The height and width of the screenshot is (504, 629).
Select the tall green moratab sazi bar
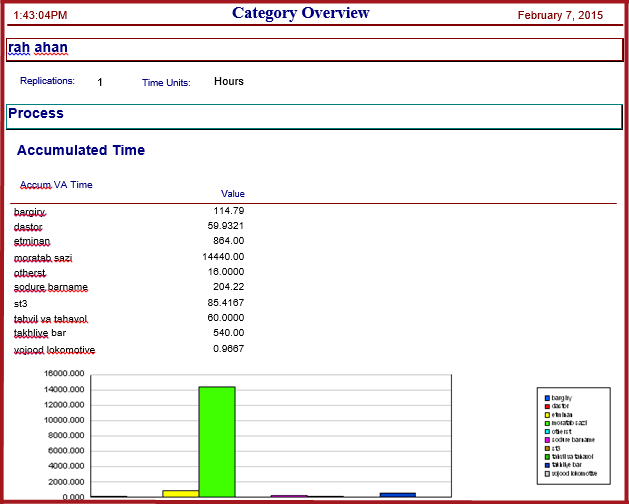217,442
